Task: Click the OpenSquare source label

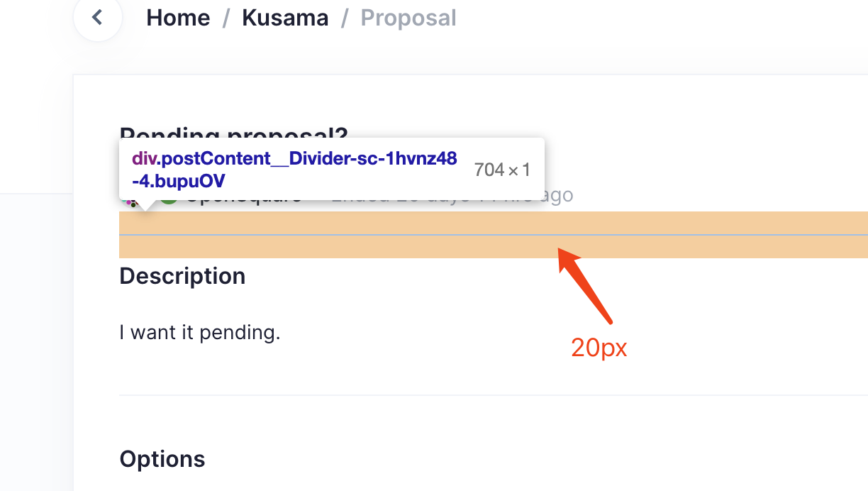Action: click(x=245, y=196)
